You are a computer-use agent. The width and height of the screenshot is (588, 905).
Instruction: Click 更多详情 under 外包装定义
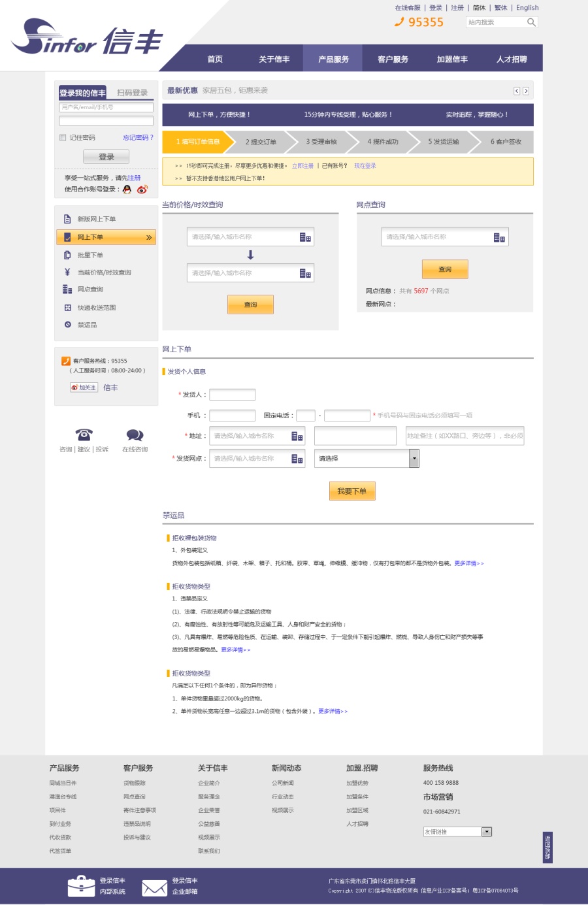click(469, 563)
